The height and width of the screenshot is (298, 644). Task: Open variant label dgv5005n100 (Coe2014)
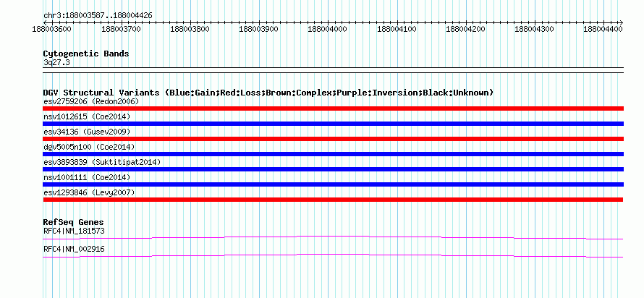coord(89,147)
